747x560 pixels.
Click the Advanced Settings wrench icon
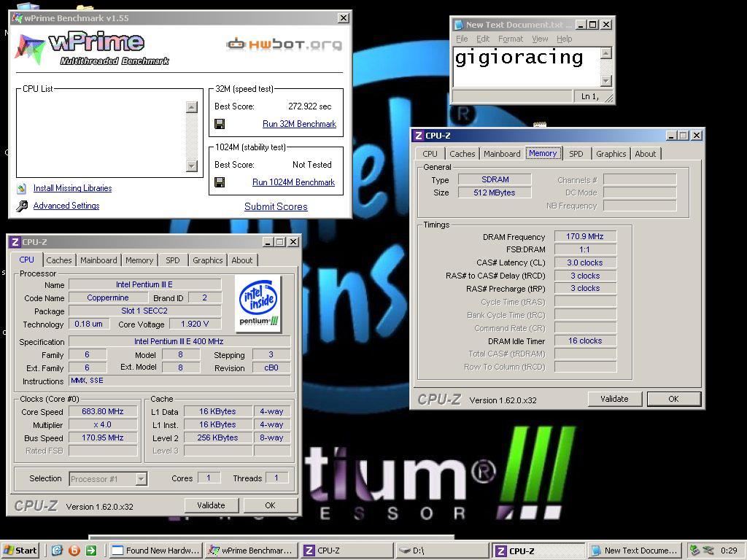(x=22, y=206)
